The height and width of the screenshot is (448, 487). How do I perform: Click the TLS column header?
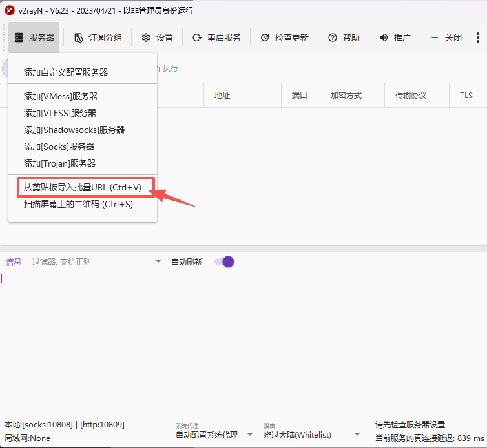point(468,96)
